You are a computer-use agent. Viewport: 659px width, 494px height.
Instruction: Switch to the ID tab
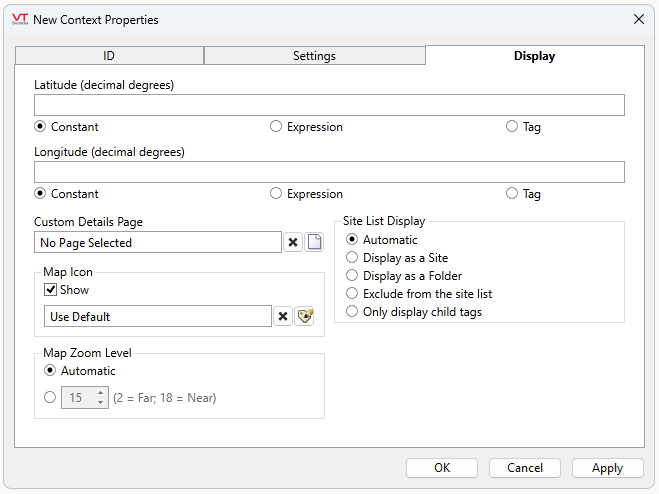pyautogui.click(x=109, y=56)
